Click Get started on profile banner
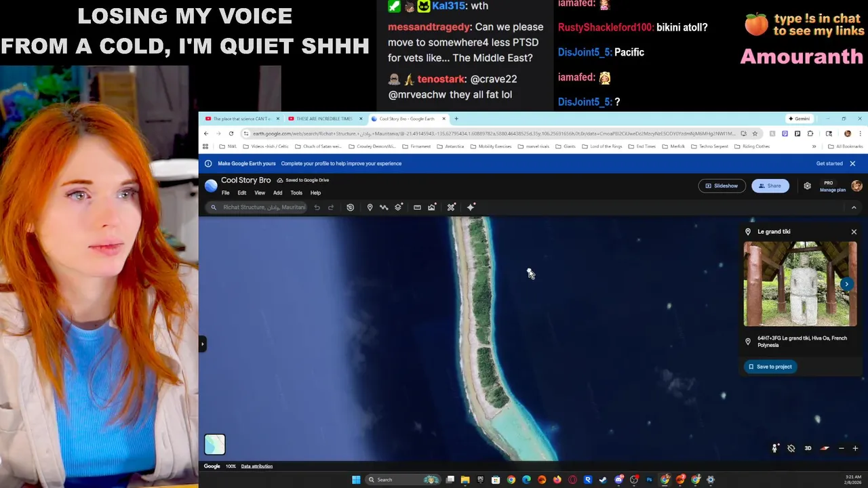This screenshot has height=488, width=868. click(829, 163)
